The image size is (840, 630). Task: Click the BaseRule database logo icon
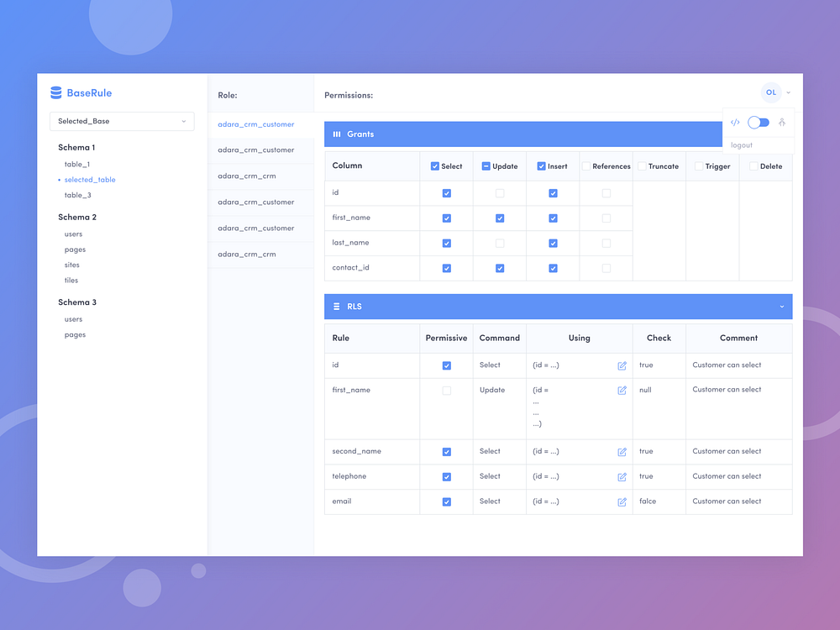pyautogui.click(x=55, y=92)
